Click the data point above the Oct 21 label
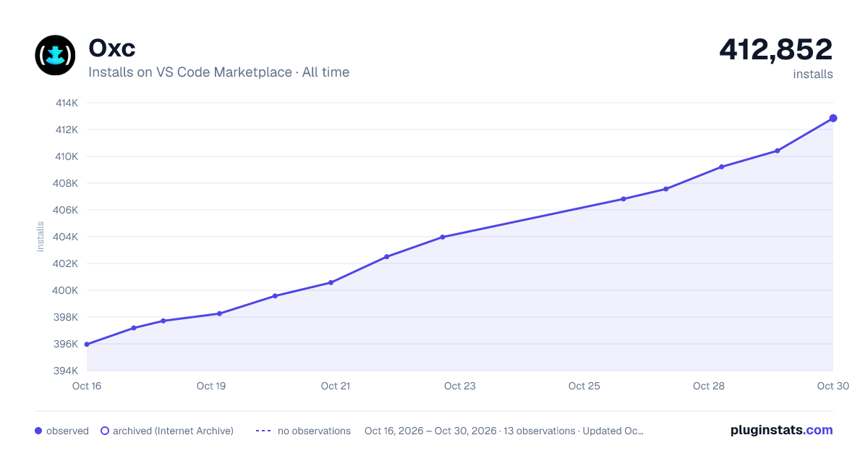The height and width of the screenshot is (456, 868). pos(331,282)
